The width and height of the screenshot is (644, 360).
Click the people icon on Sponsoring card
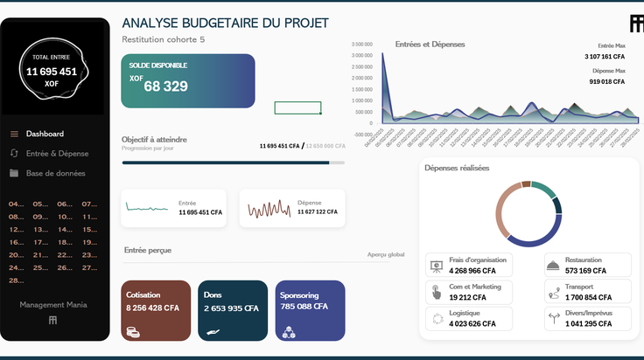pos(289,333)
